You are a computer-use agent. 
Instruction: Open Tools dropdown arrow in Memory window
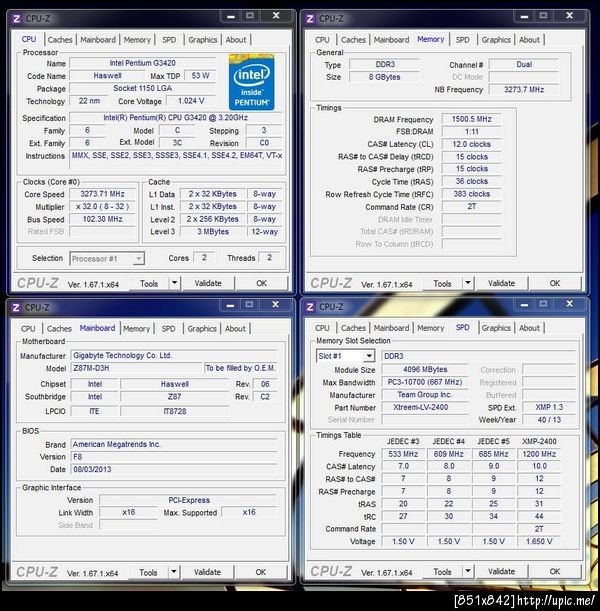pyautogui.click(x=468, y=283)
